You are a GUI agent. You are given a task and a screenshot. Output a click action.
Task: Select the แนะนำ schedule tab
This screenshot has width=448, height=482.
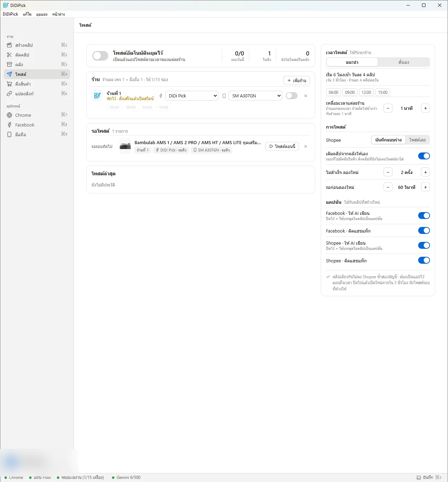point(352,62)
